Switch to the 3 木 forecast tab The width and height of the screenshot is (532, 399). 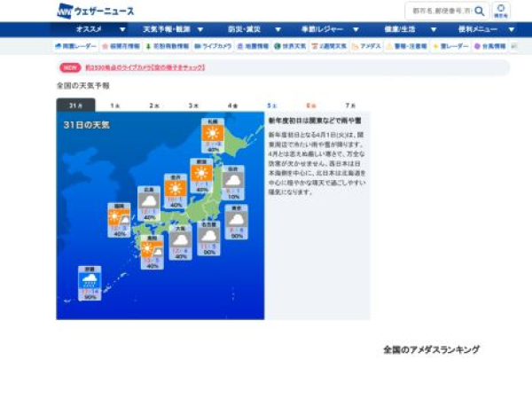(193, 106)
